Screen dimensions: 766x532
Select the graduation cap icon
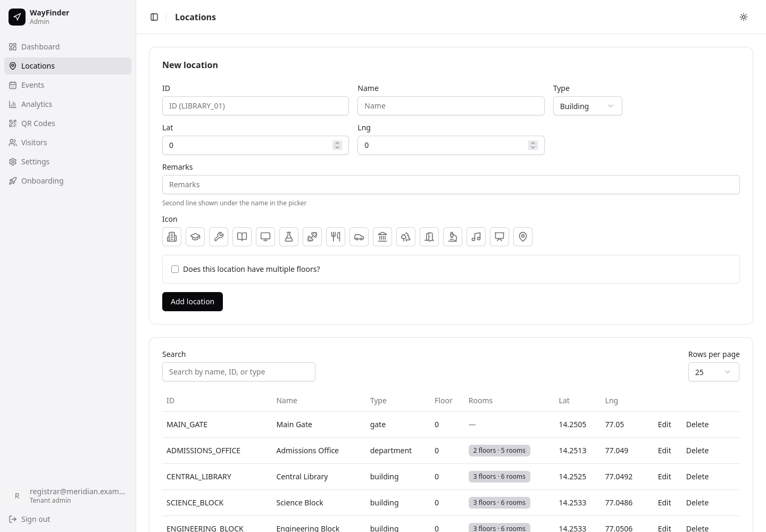tap(195, 237)
